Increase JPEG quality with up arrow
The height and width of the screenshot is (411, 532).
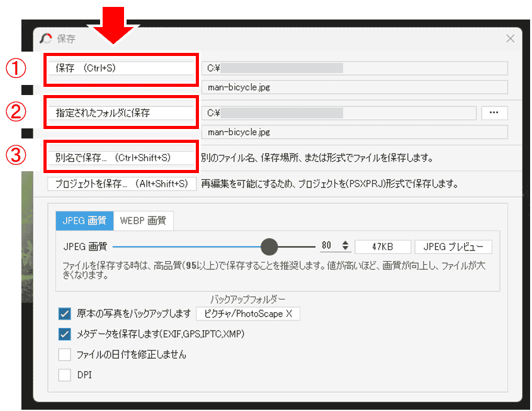click(345, 243)
